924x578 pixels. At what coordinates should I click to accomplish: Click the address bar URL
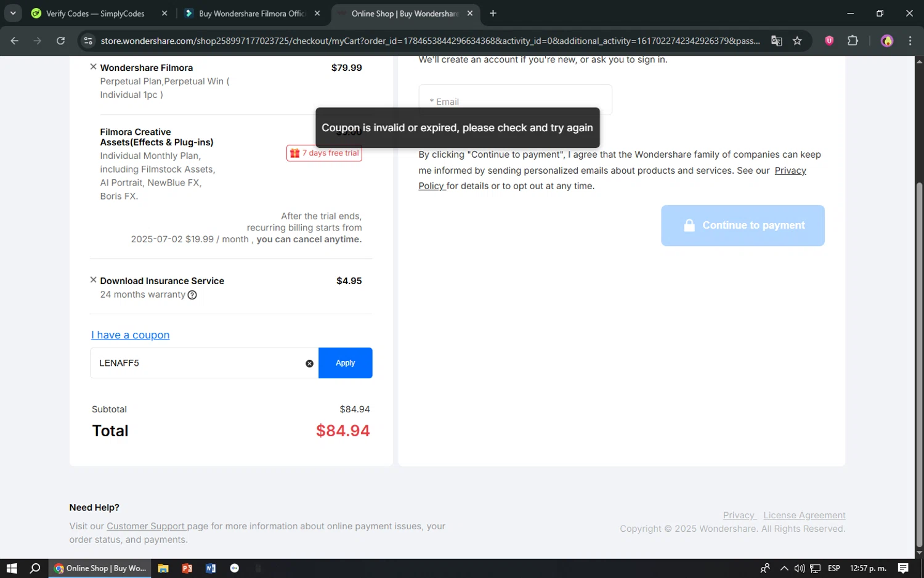(x=430, y=41)
